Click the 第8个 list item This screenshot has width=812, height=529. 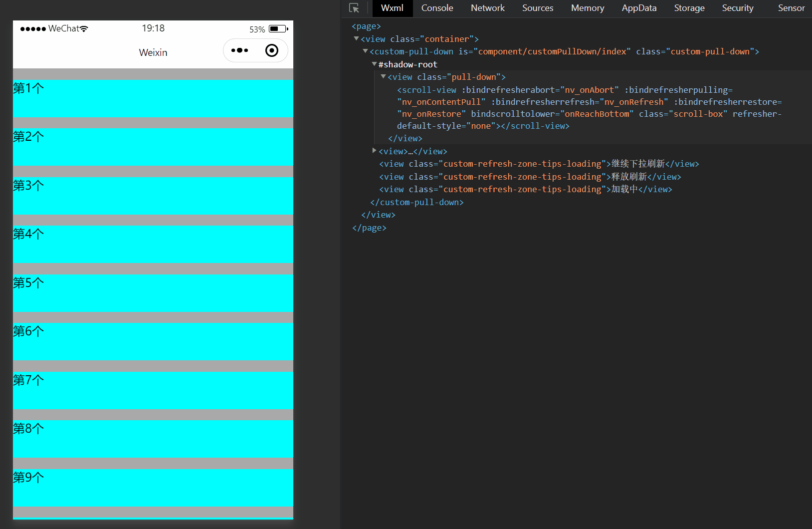click(x=153, y=439)
